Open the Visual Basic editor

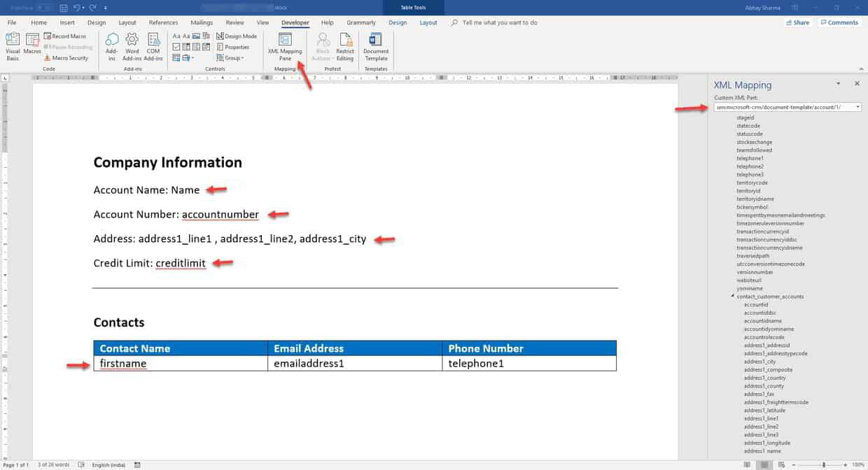(x=12, y=45)
